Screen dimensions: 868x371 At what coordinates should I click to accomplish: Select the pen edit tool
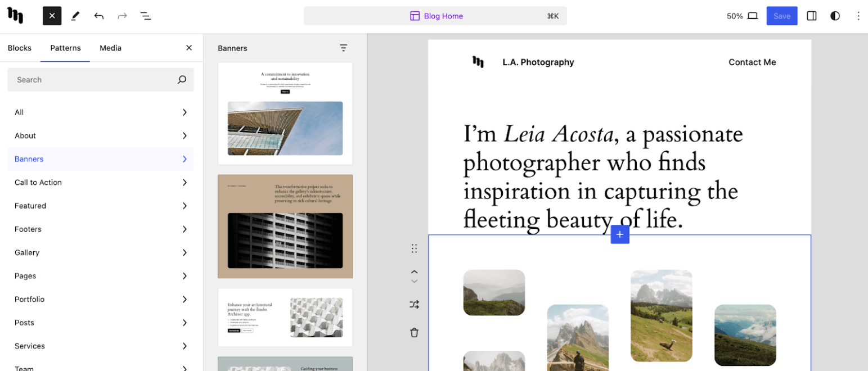[75, 16]
